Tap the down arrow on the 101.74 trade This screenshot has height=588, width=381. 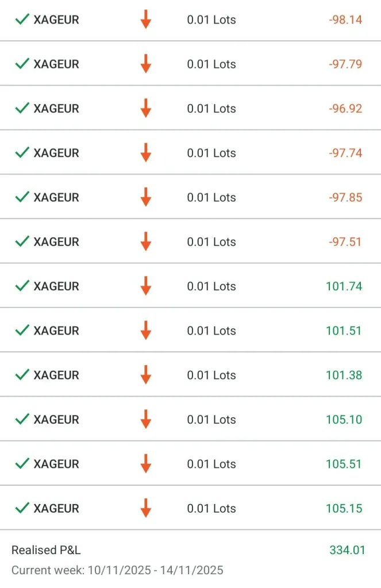[x=145, y=286]
